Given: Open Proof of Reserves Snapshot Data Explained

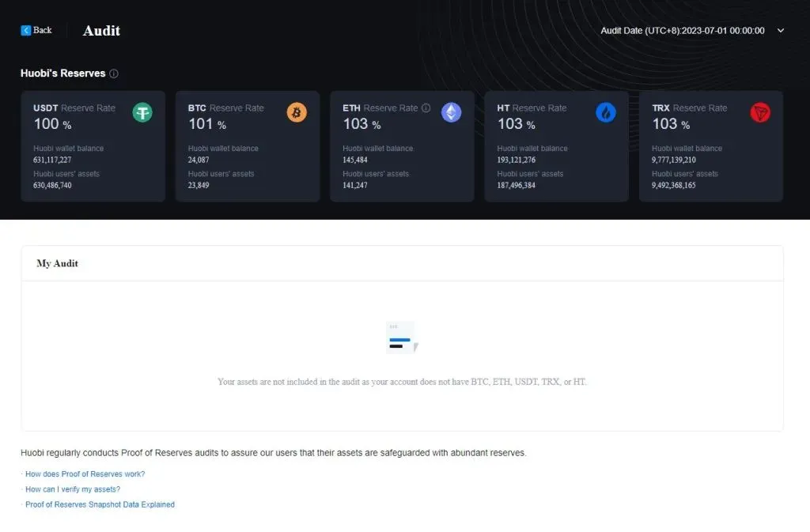Looking at the screenshot, I should 100,504.
